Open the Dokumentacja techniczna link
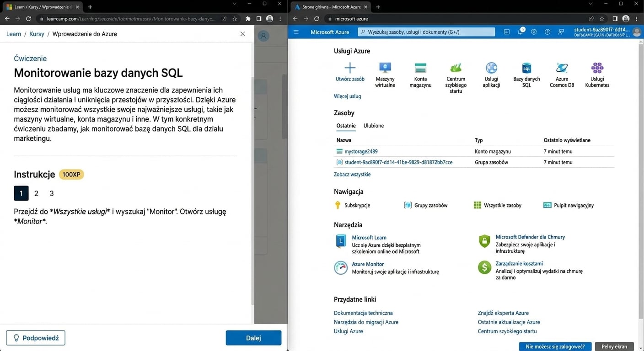This screenshot has width=644, height=351. coord(363,313)
